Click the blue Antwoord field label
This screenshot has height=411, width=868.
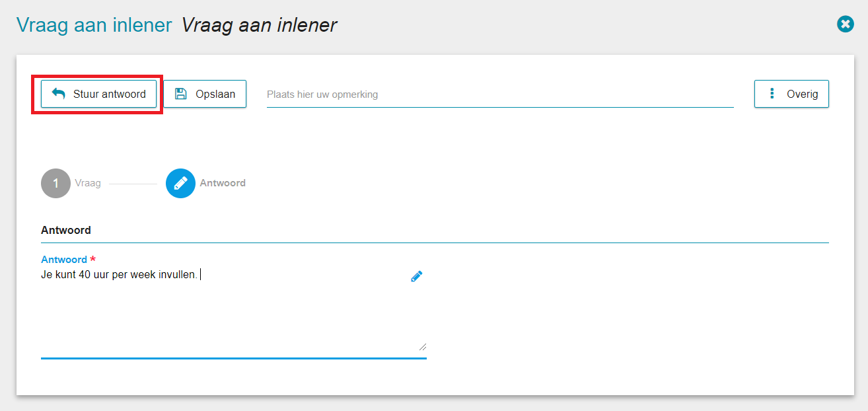[x=64, y=260]
